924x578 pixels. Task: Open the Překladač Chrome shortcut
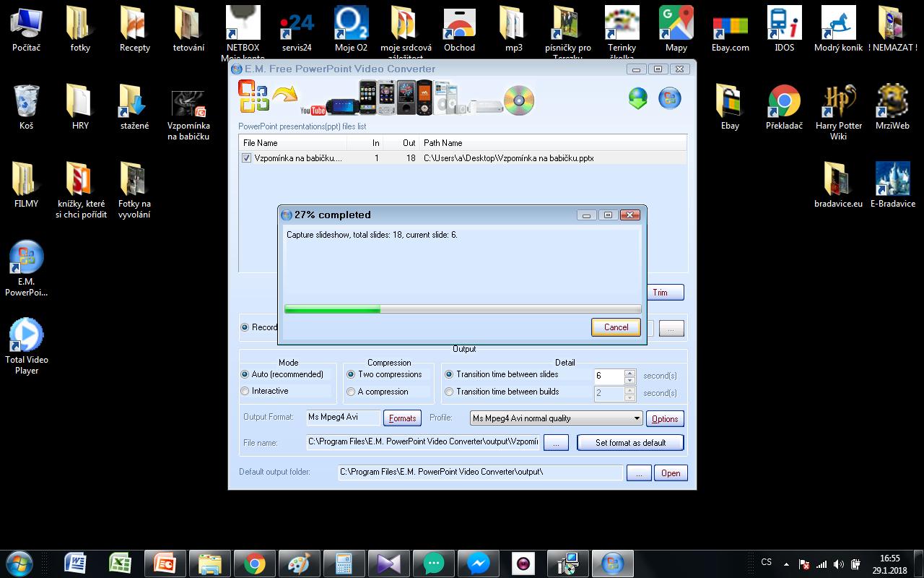click(784, 102)
